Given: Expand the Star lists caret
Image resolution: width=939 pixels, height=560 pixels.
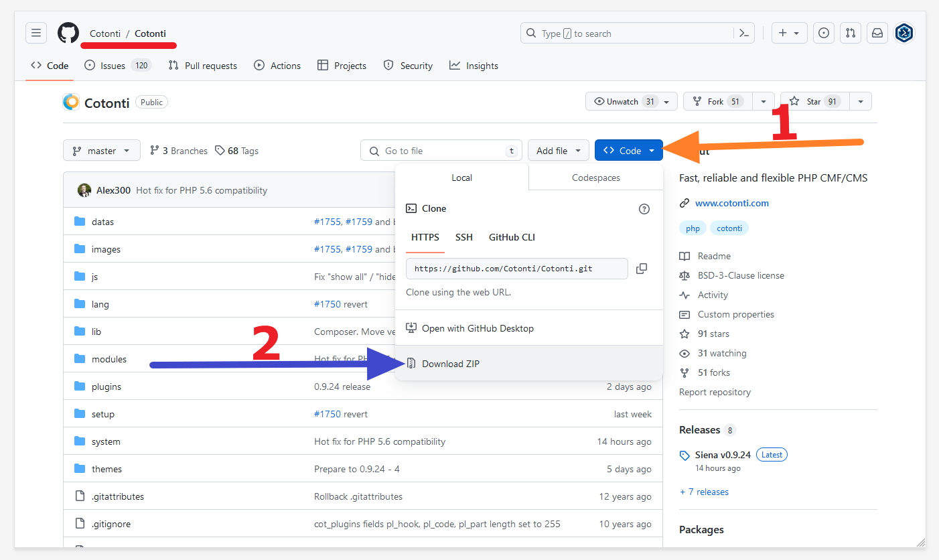Looking at the screenshot, I should coord(861,102).
